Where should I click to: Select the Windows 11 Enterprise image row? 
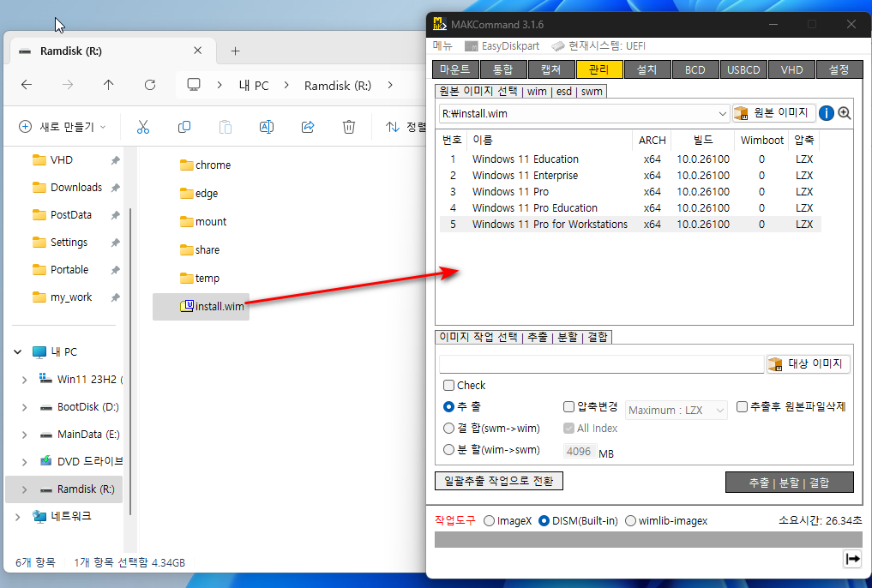630,175
